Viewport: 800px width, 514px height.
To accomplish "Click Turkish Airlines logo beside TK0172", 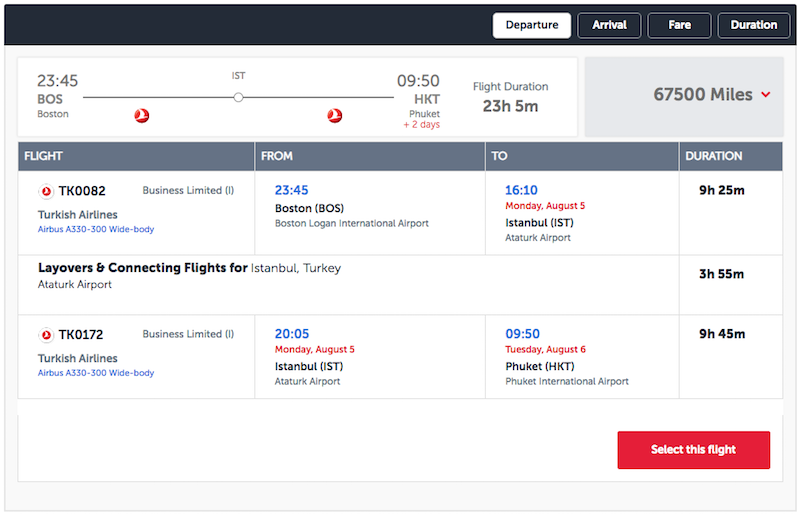I will tap(46, 335).
